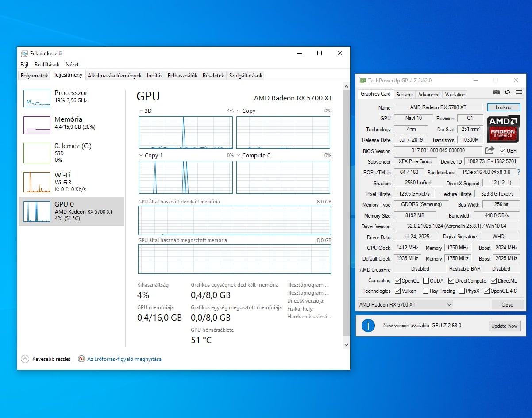The image size is (532, 418).
Task: Click the 3D engine usage graph
Action: pyautogui.click(x=186, y=133)
